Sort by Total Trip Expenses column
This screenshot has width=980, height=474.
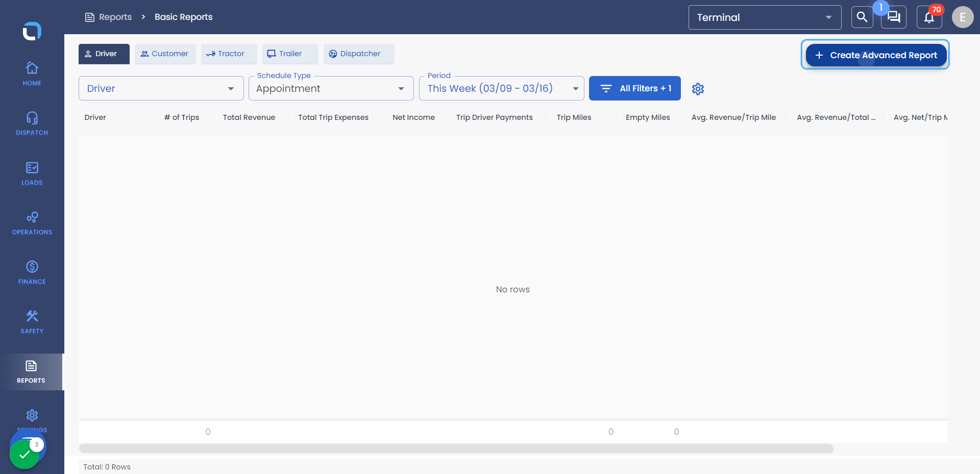(x=333, y=117)
